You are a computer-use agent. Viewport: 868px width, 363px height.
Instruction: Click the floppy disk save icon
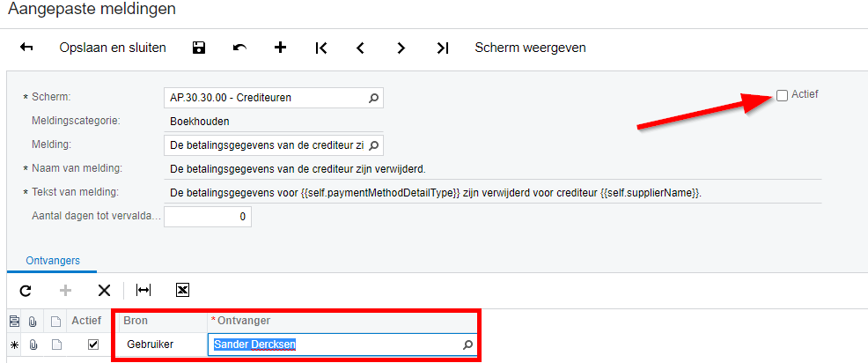click(x=199, y=48)
